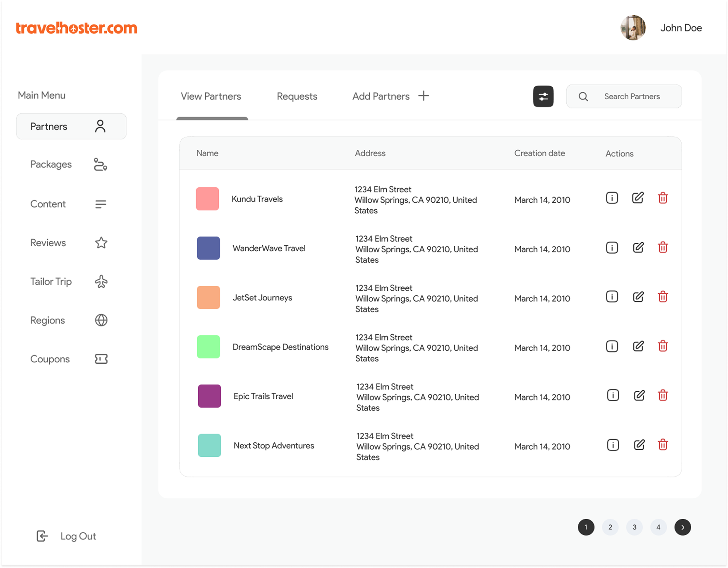Show Epic Trails Travel info

point(613,395)
